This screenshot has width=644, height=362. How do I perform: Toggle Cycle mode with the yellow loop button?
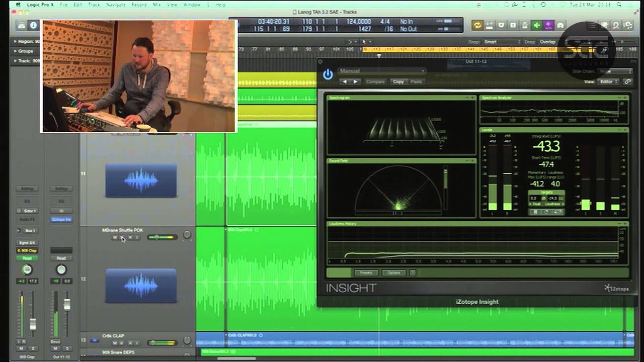(477, 25)
